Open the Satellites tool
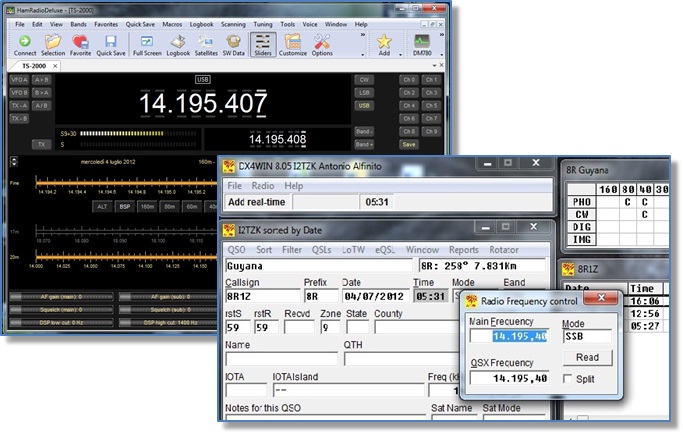Image resolution: width=683 pixels, height=434 pixels. 206,45
